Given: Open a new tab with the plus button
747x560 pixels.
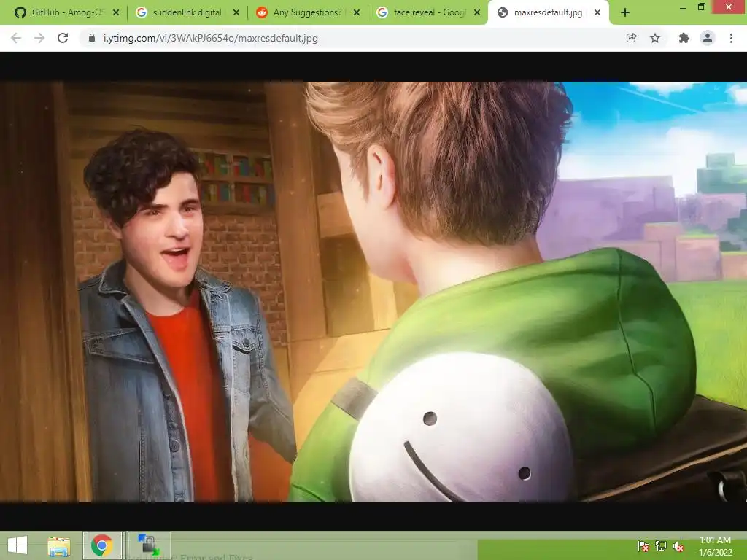Looking at the screenshot, I should 625,13.
